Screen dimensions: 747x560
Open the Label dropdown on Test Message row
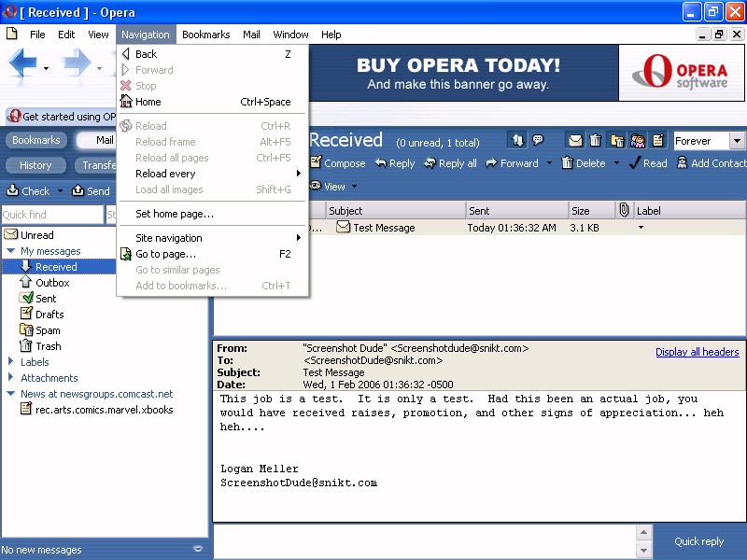pyautogui.click(x=641, y=228)
